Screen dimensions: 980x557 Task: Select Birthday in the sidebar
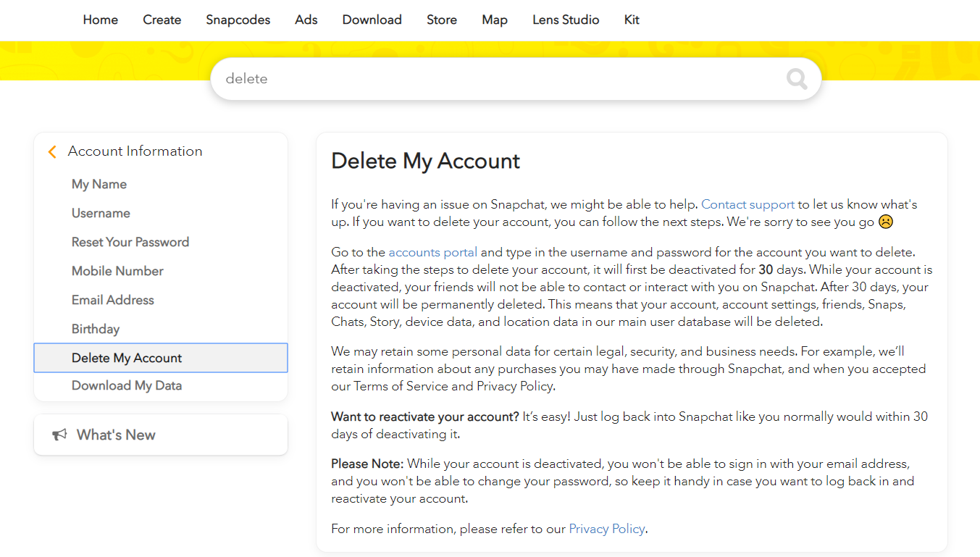(x=96, y=329)
